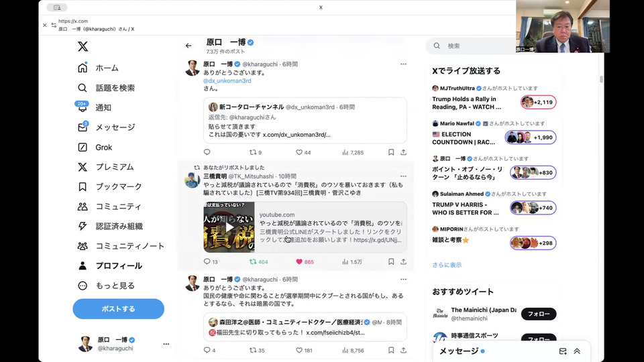Click the 検索 search field

click(472, 46)
